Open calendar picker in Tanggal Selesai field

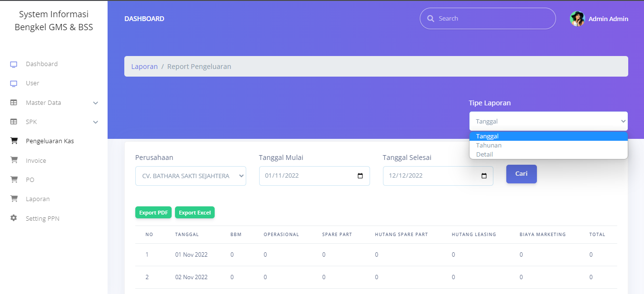[x=484, y=176]
